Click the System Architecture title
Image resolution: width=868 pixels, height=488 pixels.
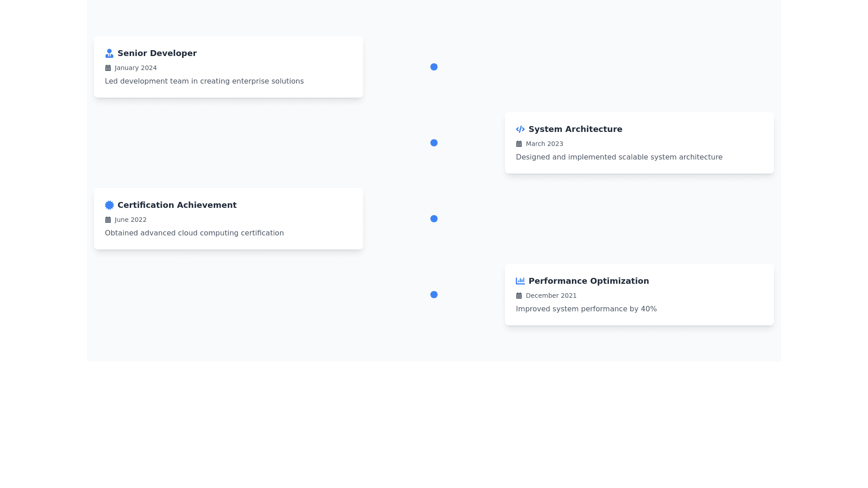(x=575, y=129)
